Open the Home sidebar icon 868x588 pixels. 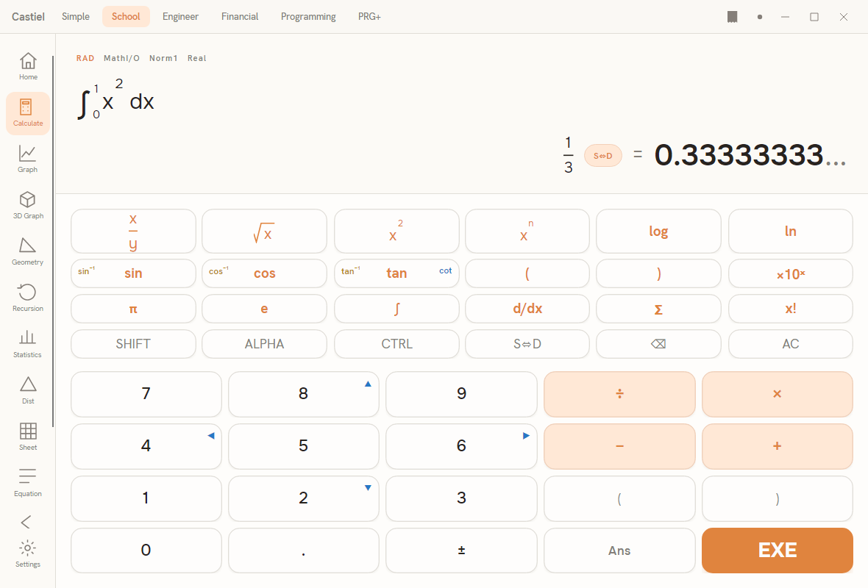pyautogui.click(x=28, y=66)
